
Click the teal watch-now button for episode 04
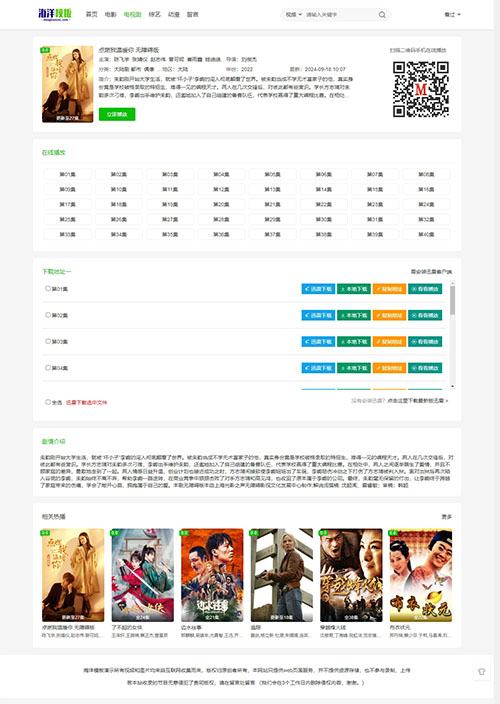click(425, 368)
